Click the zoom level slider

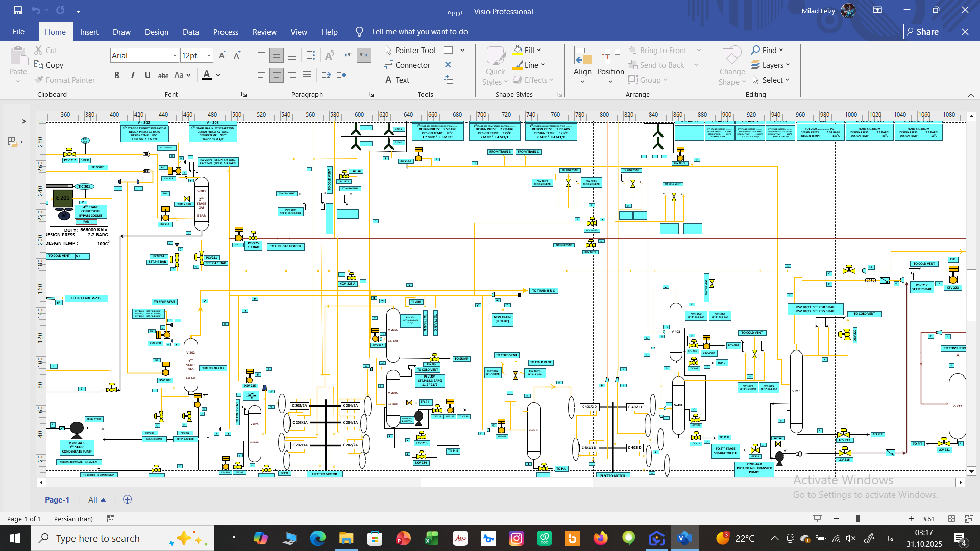pos(857,518)
